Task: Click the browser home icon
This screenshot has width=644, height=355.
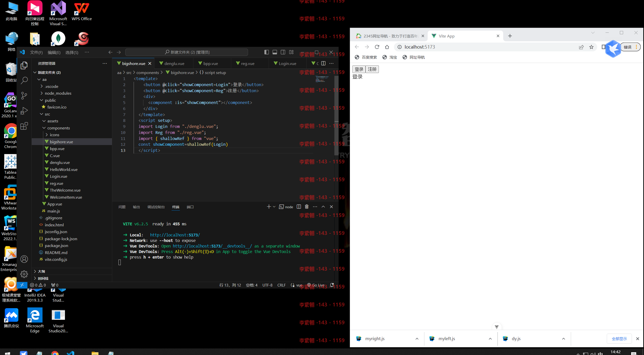Action: [x=387, y=47]
